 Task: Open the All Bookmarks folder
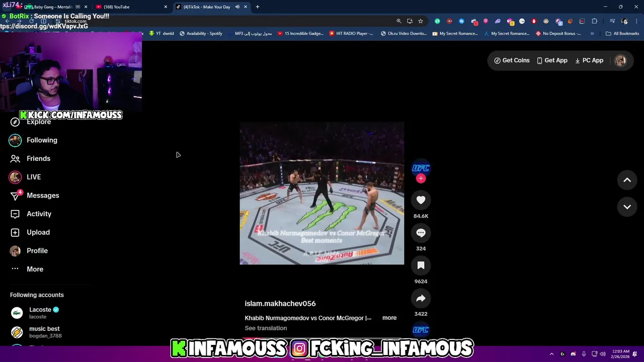point(622,34)
